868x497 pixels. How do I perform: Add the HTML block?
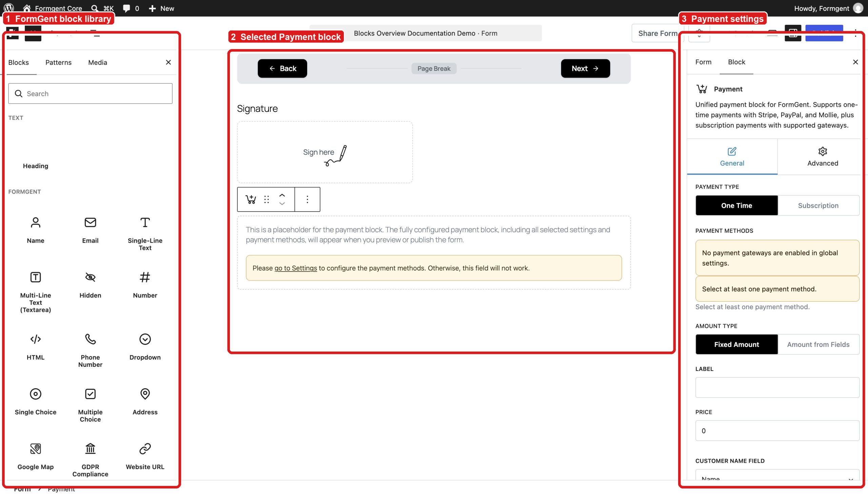click(x=36, y=347)
